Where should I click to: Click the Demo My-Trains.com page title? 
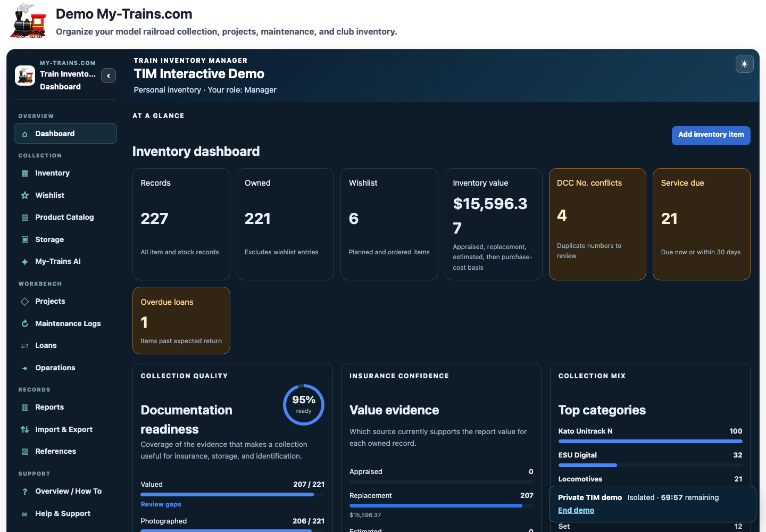124,14
